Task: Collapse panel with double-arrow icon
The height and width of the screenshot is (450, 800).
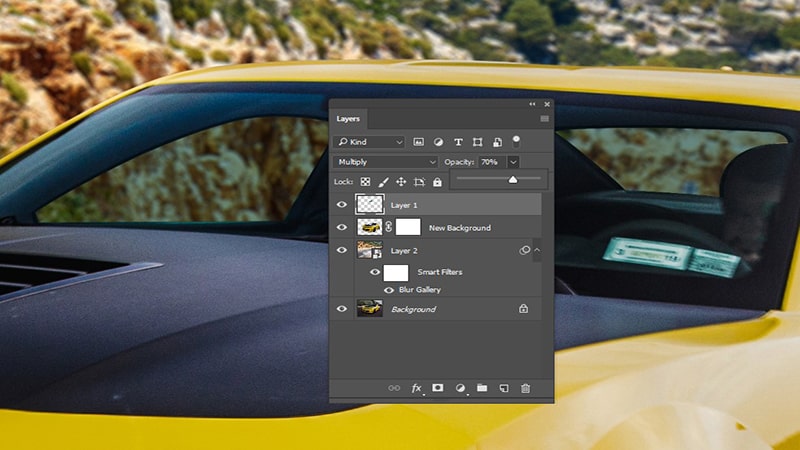Action: tap(532, 104)
